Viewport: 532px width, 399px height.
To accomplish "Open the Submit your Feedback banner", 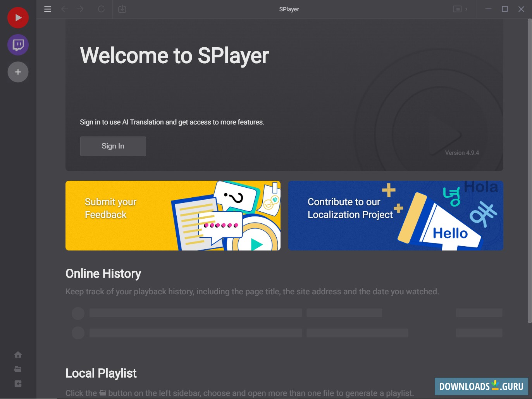I will (173, 215).
